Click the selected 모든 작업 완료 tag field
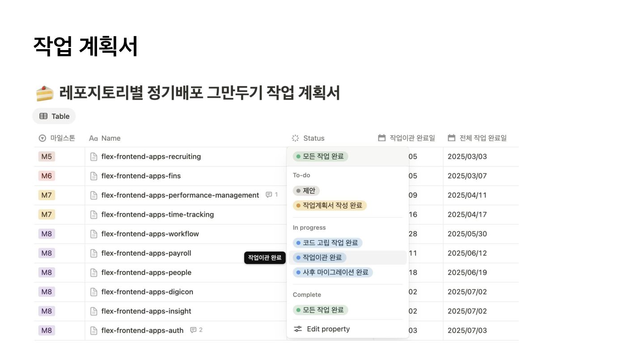 pyautogui.click(x=320, y=156)
